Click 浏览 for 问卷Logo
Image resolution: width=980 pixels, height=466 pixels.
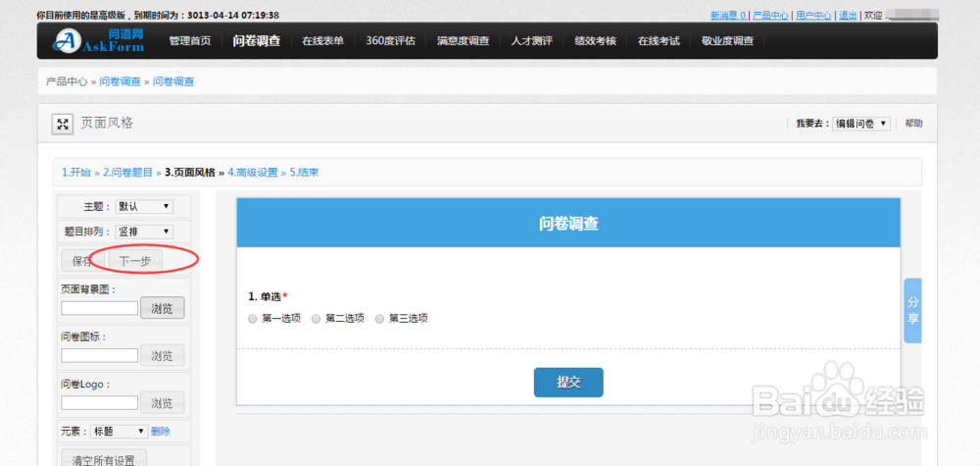[x=163, y=403]
